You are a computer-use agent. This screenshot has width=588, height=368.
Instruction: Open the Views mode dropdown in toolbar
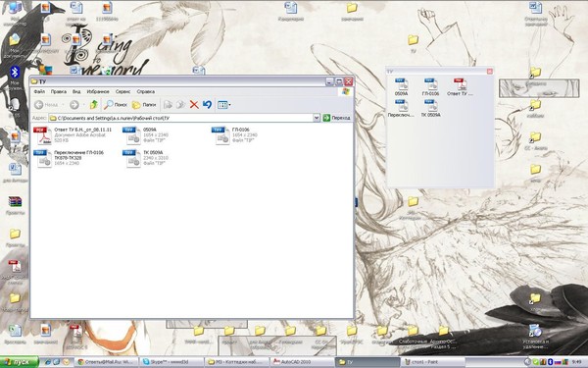(x=224, y=105)
